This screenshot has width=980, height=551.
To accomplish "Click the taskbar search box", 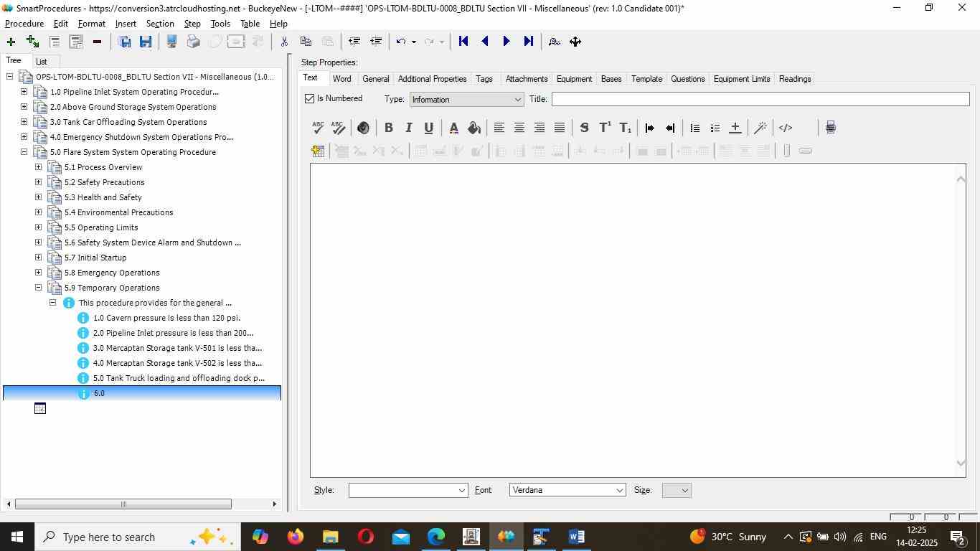I will 136,537.
